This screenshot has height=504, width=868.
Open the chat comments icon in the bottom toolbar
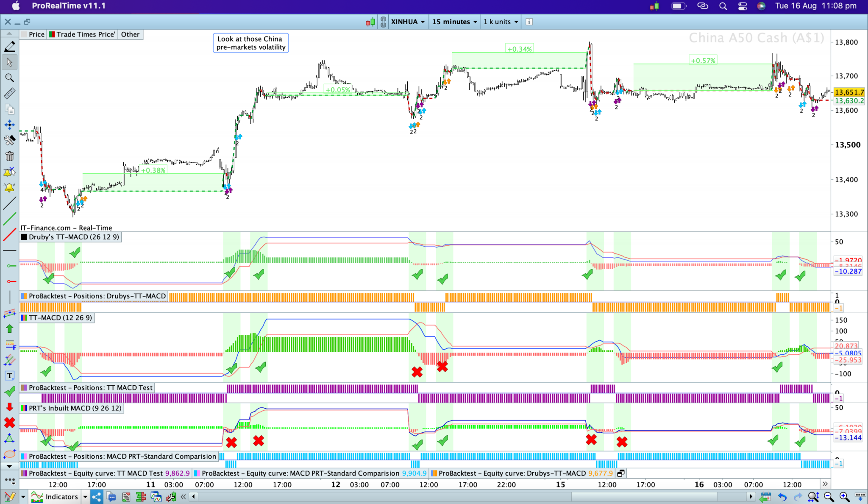pos(111,497)
